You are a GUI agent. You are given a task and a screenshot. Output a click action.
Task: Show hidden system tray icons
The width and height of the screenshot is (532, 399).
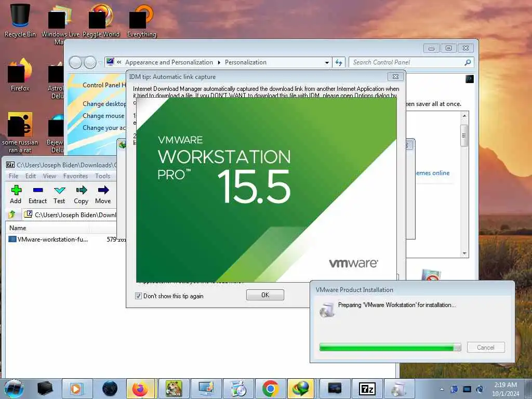tap(442, 389)
